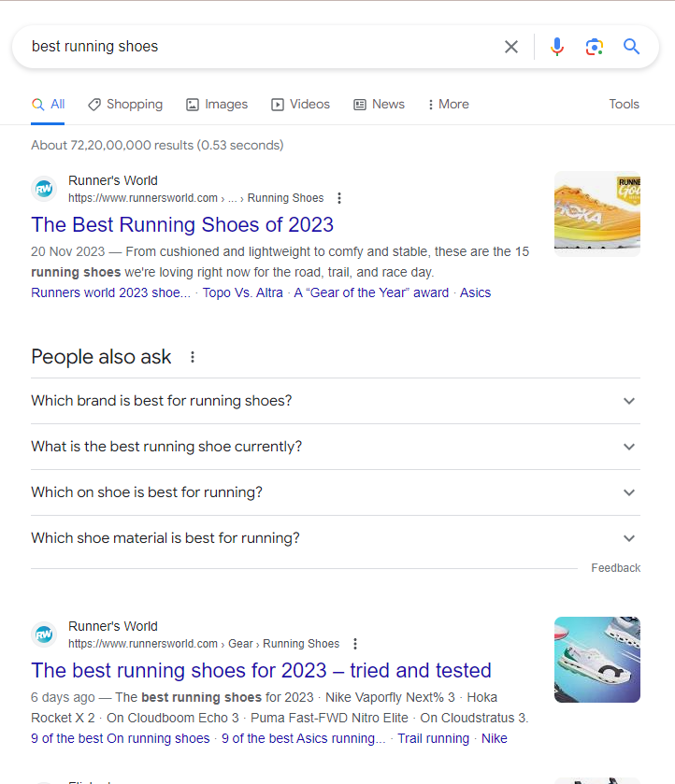
Task: Click Runner's World favicon on first result
Action: [44, 189]
